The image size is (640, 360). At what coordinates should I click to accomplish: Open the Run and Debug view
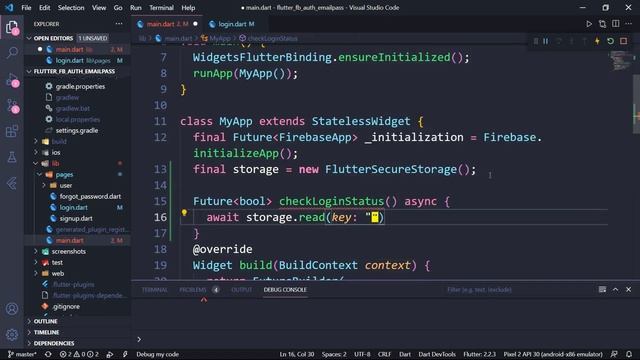(12, 79)
